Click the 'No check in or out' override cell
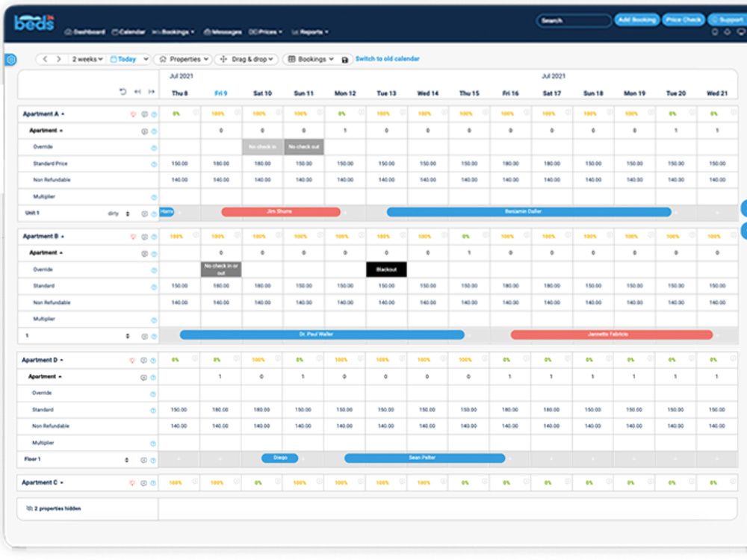This screenshot has width=747, height=560. click(x=221, y=270)
